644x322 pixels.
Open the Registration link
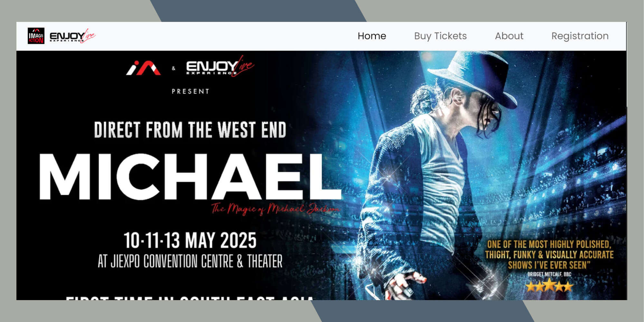click(x=580, y=36)
